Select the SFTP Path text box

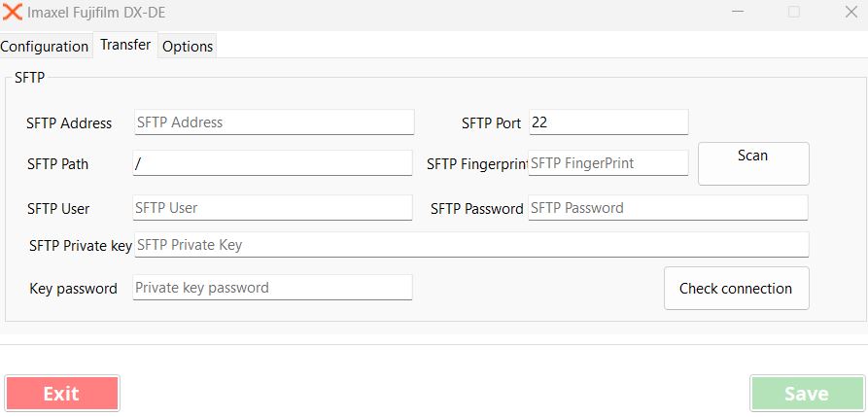coord(273,163)
